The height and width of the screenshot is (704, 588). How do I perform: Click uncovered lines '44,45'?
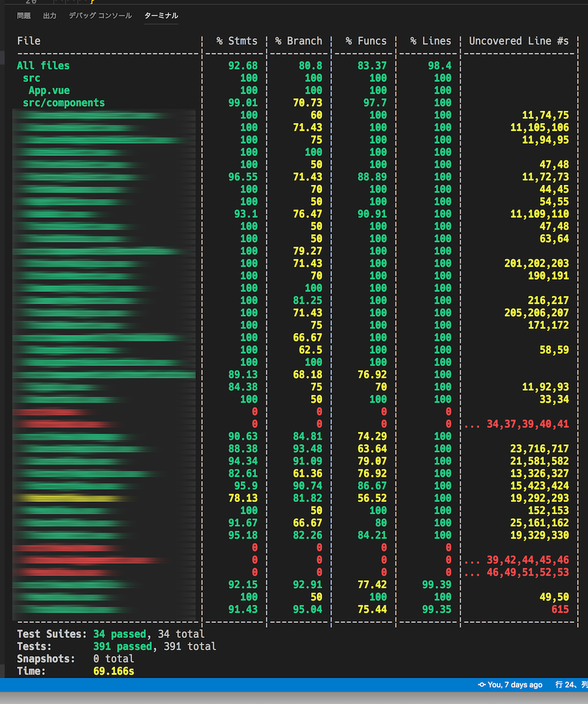tap(554, 189)
